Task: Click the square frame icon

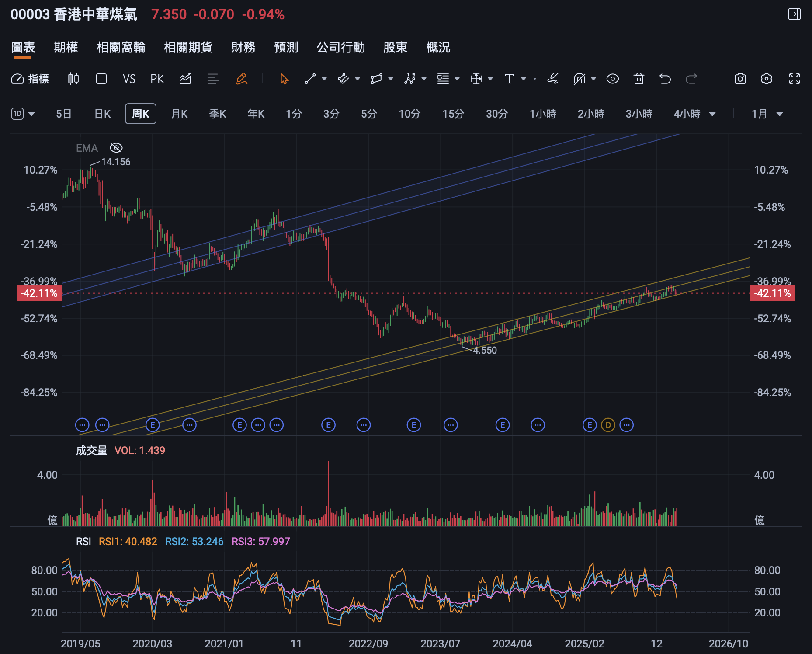Action: coord(101,79)
